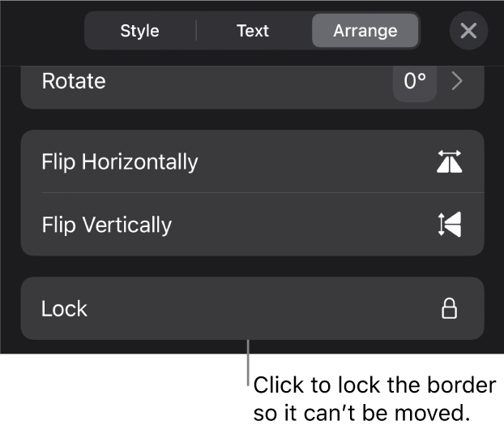Open the Text tab
This screenshot has width=504, height=434.
pos(252,31)
